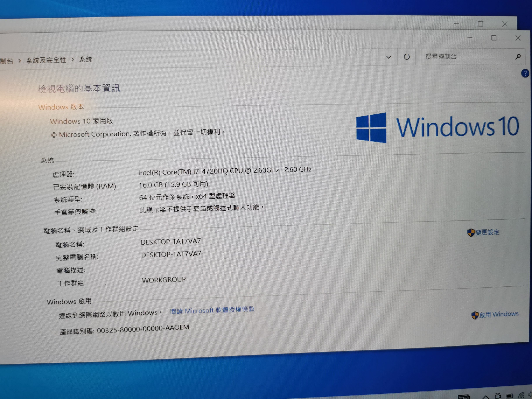Click DESKTOP-TAT7VA7 in the 電腦名稱 row
The width and height of the screenshot is (532, 399).
[171, 242]
